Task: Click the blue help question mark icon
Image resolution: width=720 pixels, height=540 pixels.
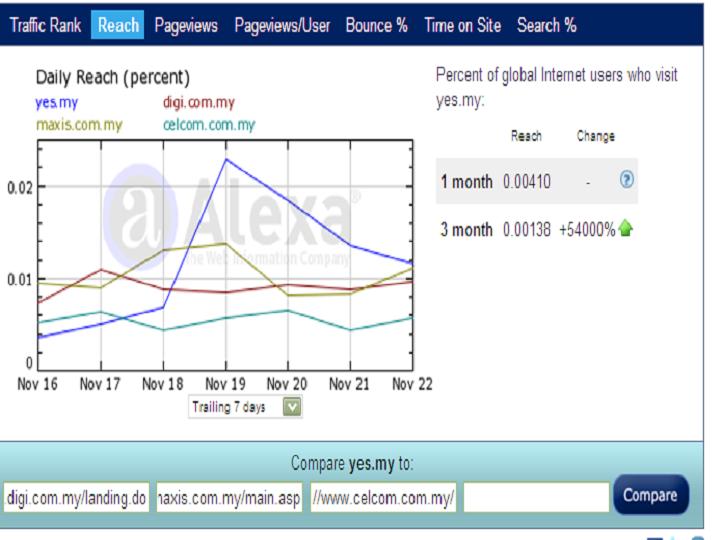Action: pyautogui.click(x=626, y=179)
